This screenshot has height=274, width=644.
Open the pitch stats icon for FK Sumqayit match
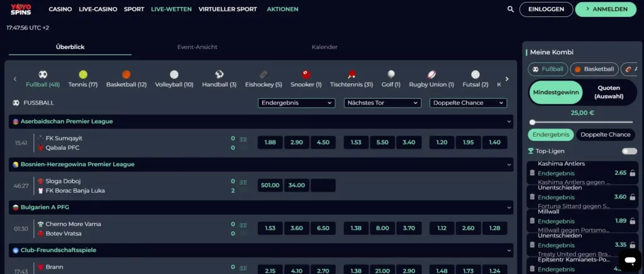coord(243,139)
